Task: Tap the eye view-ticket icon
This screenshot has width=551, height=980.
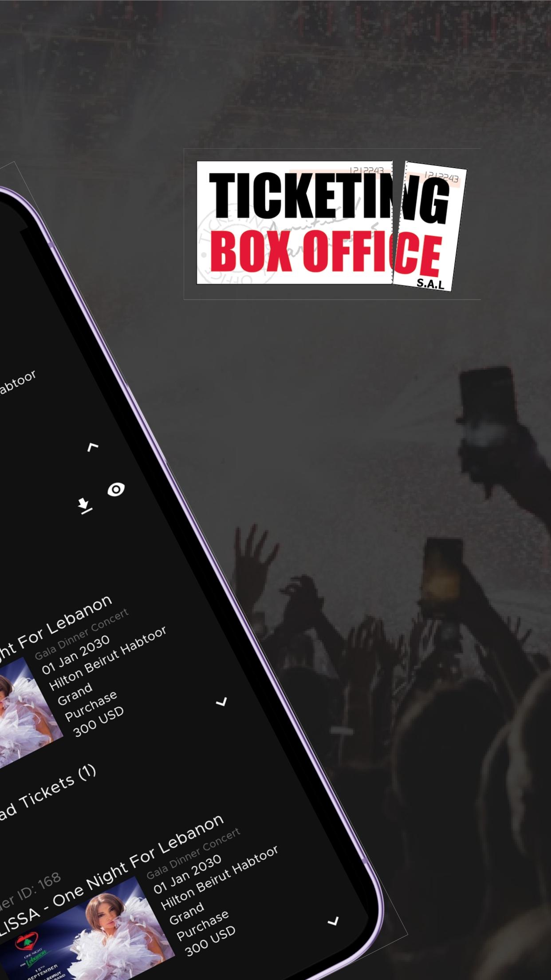Action: click(x=116, y=490)
